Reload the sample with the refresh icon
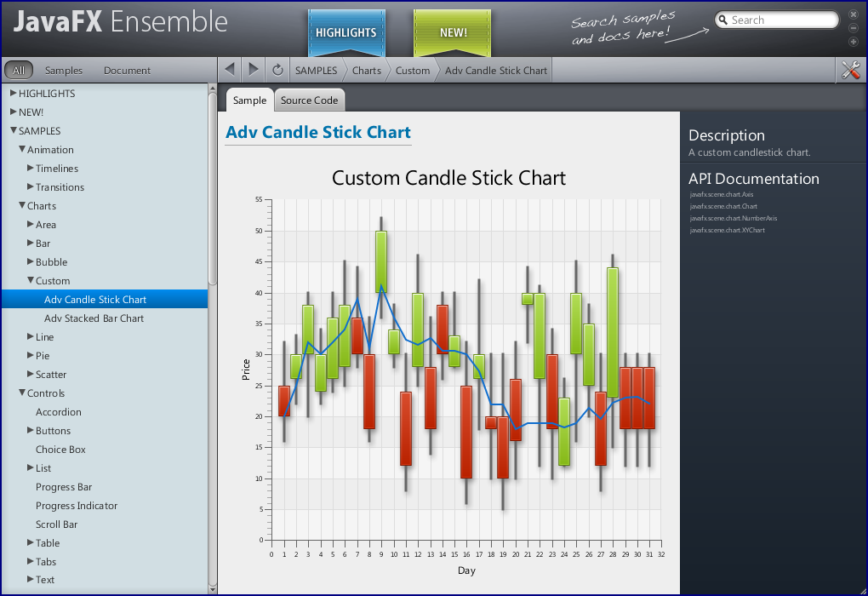 click(x=278, y=70)
